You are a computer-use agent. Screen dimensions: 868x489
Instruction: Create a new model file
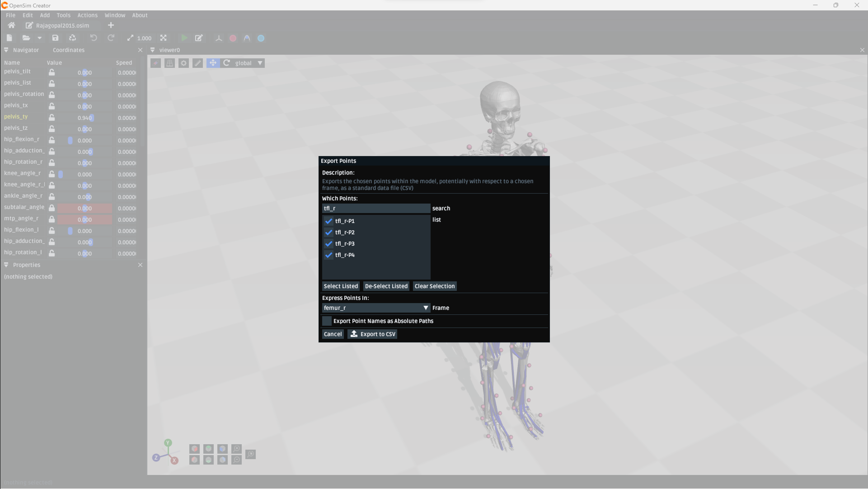(x=9, y=38)
